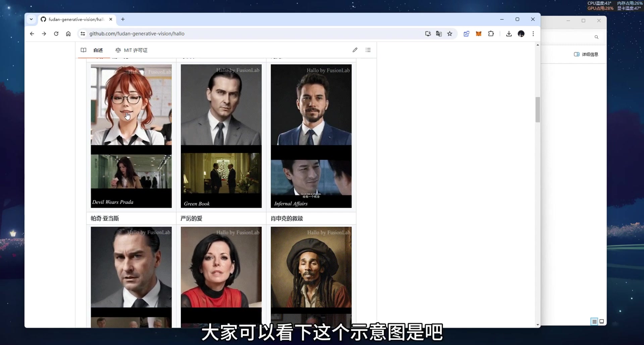Open the 严厉的爱 demo video thumbnail
Image resolution: width=644 pixels, height=345 pixels.
point(221,277)
